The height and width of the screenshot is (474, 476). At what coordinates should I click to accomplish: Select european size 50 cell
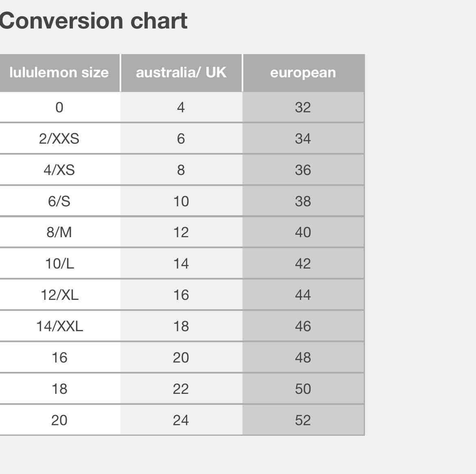(303, 389)
